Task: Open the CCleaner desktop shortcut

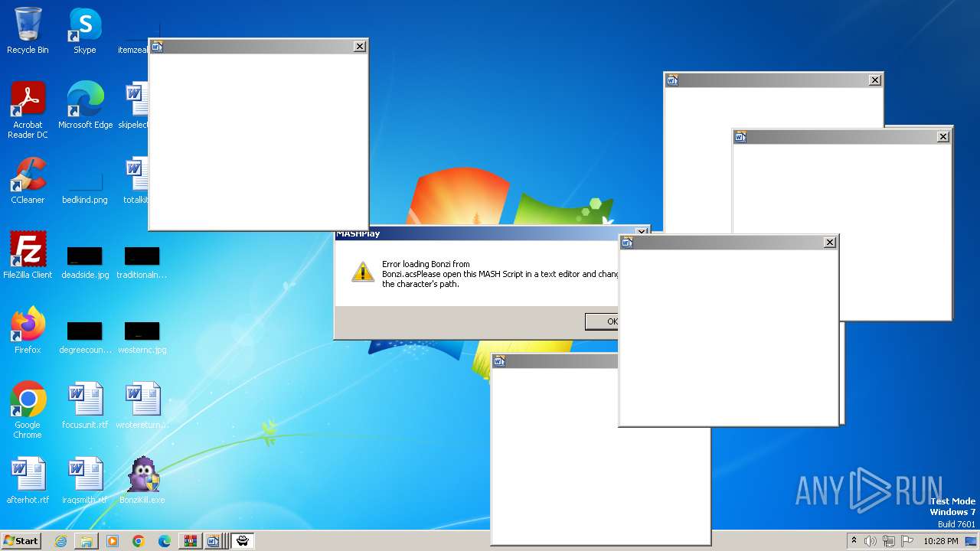Action: point(28,181)
